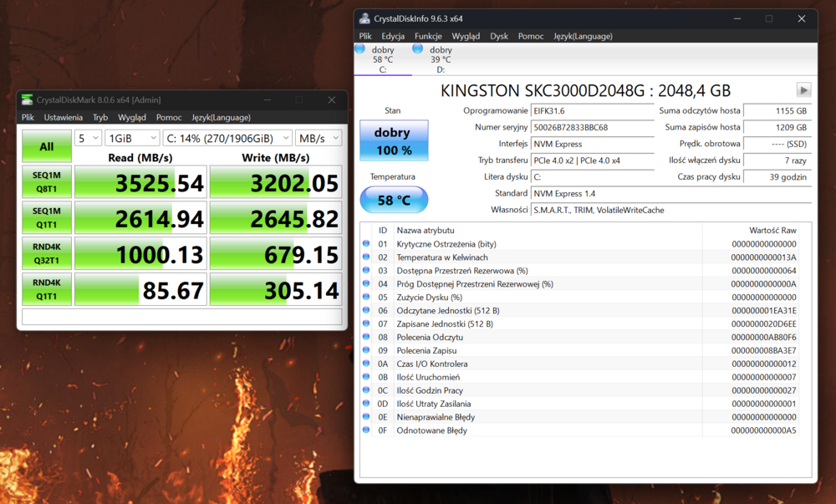836x504 pixels.
Task: Open Ustawienia menu in CrystalDiskMark
Action: 64,118
